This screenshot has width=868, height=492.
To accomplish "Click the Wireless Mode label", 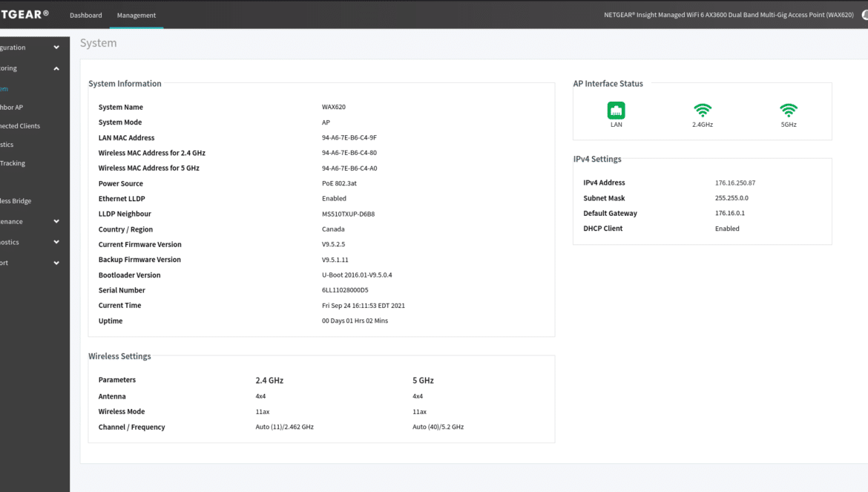I will (x=121, y=411).
